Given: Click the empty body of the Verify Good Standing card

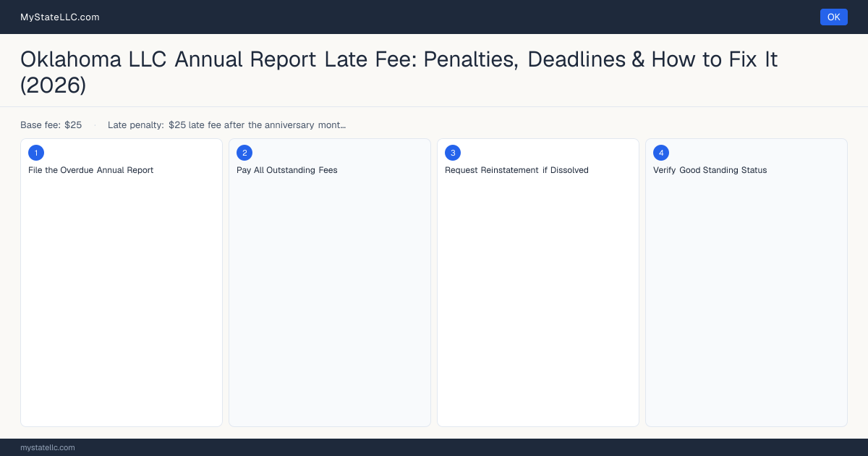Looking at the screenshot, I should 746,300.
